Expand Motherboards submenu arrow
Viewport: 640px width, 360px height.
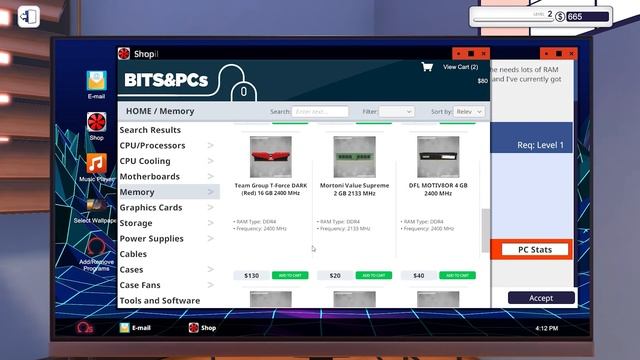pos(211,176)
